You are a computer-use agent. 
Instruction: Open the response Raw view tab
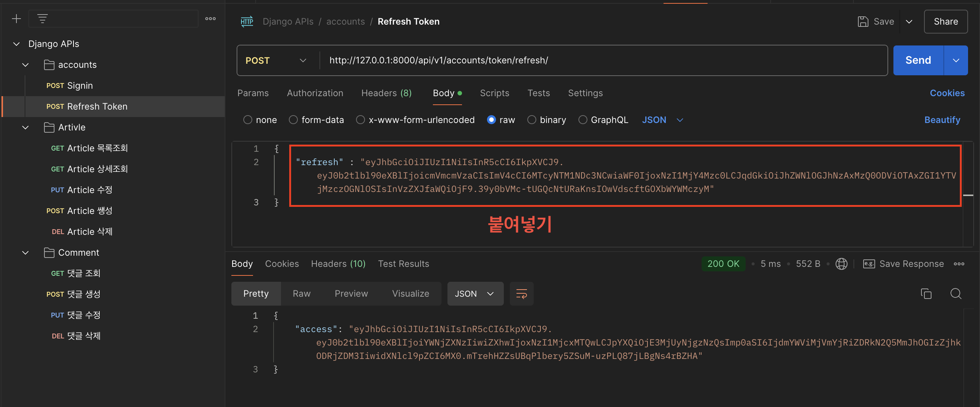(301, 294)
